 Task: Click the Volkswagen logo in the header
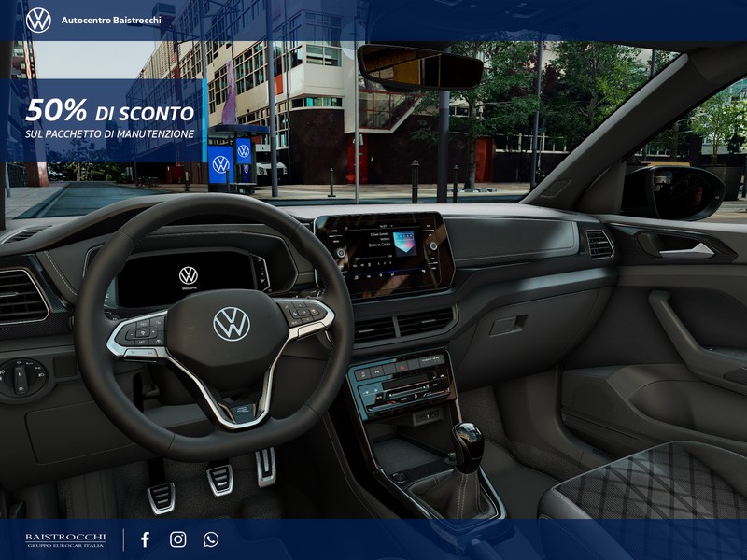(38, 21)
